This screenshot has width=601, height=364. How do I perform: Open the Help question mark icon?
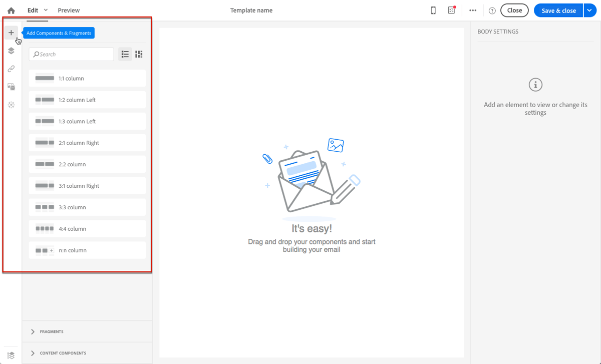coord(491,10)
